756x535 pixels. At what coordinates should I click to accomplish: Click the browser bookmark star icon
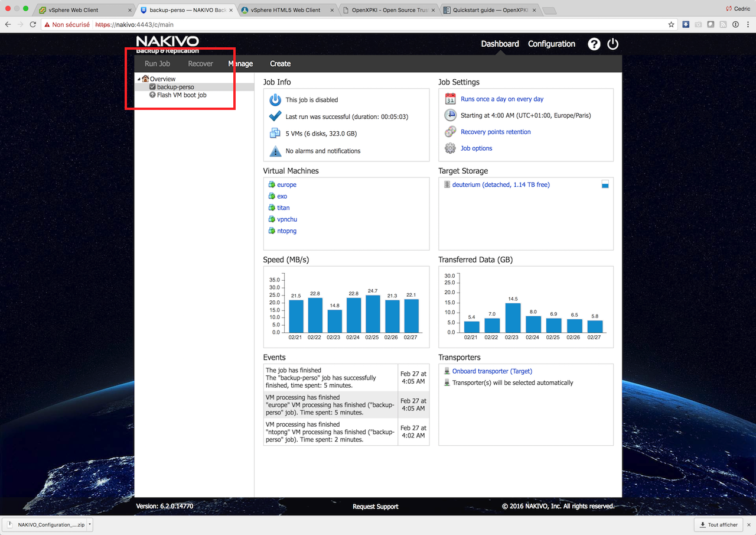coord(671,25)
